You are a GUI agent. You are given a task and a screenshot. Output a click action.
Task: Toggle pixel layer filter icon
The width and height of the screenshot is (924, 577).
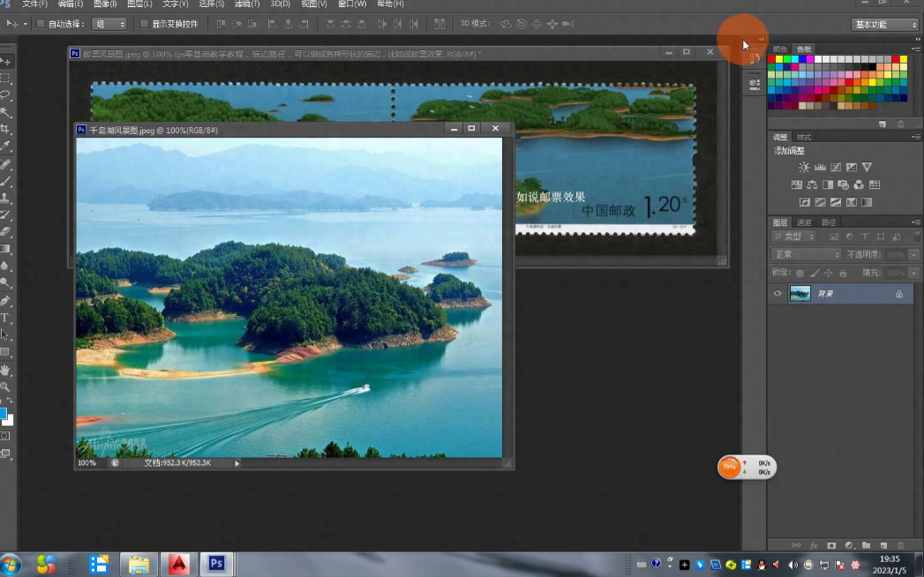coord(834,237)
